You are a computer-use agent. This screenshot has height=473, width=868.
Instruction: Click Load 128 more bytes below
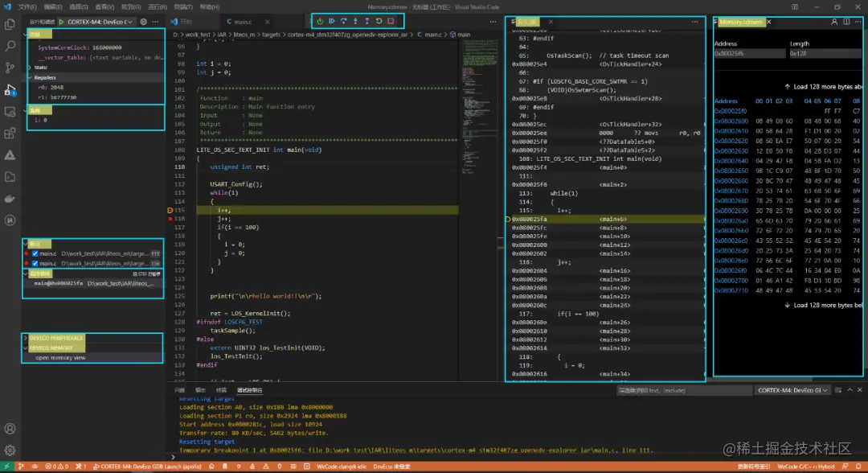point(824,305)
